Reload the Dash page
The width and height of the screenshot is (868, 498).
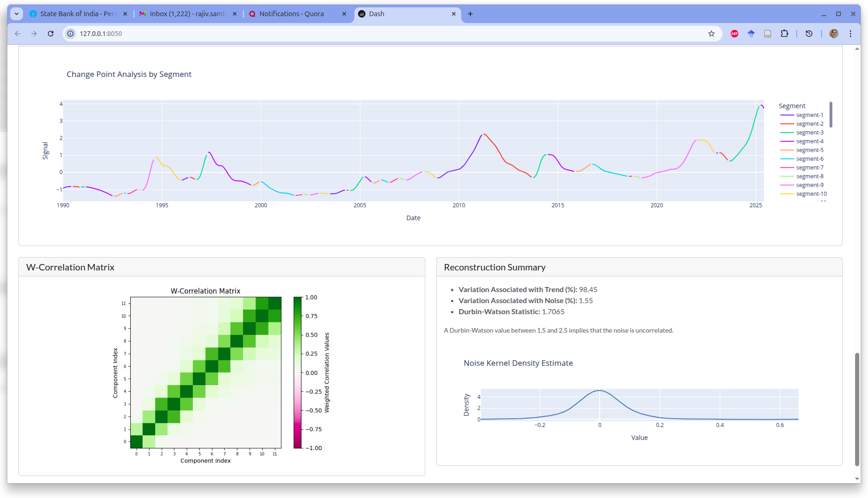pyautogui.click(x=51, y=34)
